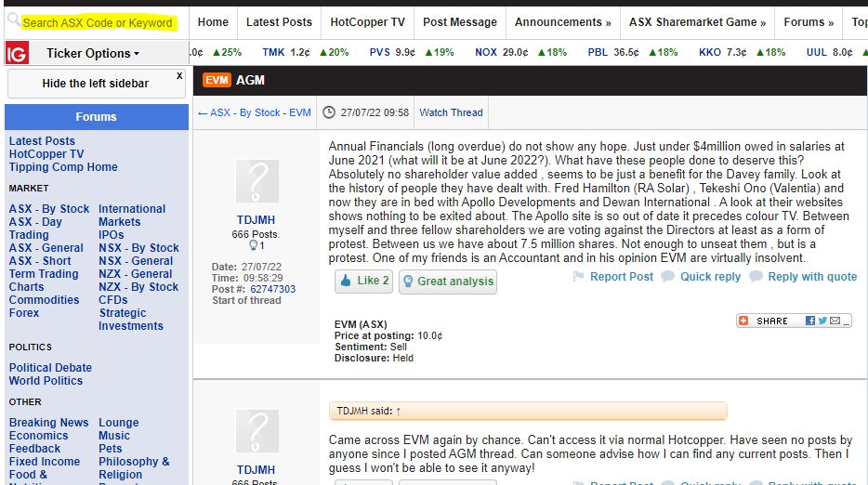Click TDJMH avatar in first post
The height and width of the screenshot is (485, 868).
coord(256,181)
